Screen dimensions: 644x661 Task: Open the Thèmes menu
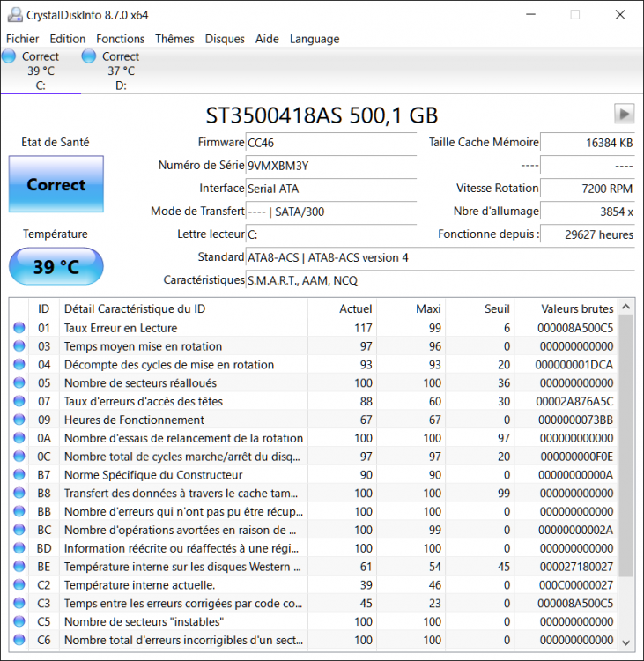(x=174, y=39)
